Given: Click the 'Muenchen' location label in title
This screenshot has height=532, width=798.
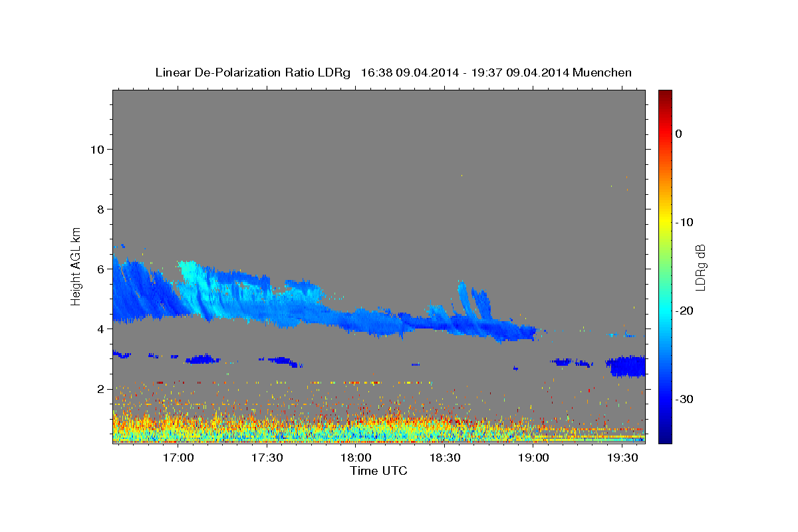Looking at the screenshot, I should pyautogui.click(x=602, y=72).
